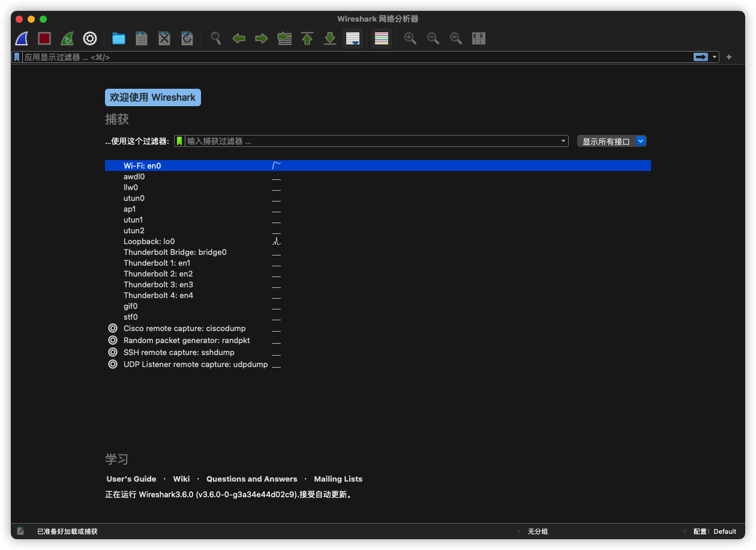Click the resize columns icon
Viewport: 756px width, 550px height.
pos(478,39)
